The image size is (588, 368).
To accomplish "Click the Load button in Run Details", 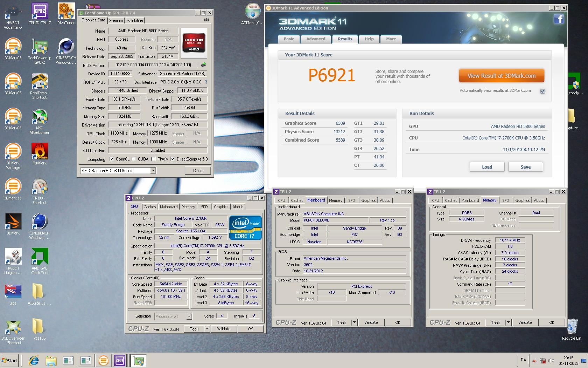I will [487, 167].
